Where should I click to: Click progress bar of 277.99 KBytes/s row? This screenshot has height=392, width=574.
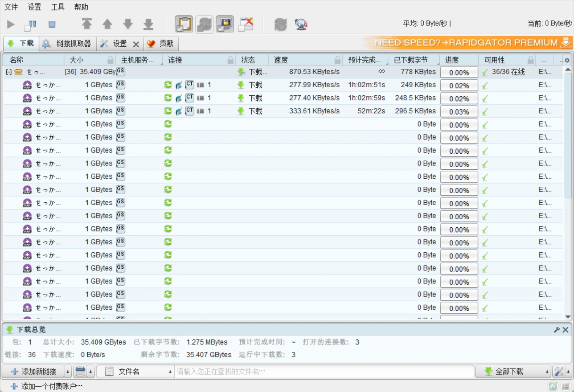[459, 85]
